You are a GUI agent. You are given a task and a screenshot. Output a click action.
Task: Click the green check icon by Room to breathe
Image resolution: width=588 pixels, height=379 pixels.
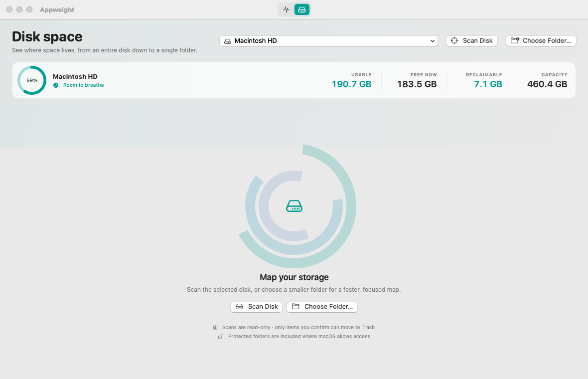(56, 85)
